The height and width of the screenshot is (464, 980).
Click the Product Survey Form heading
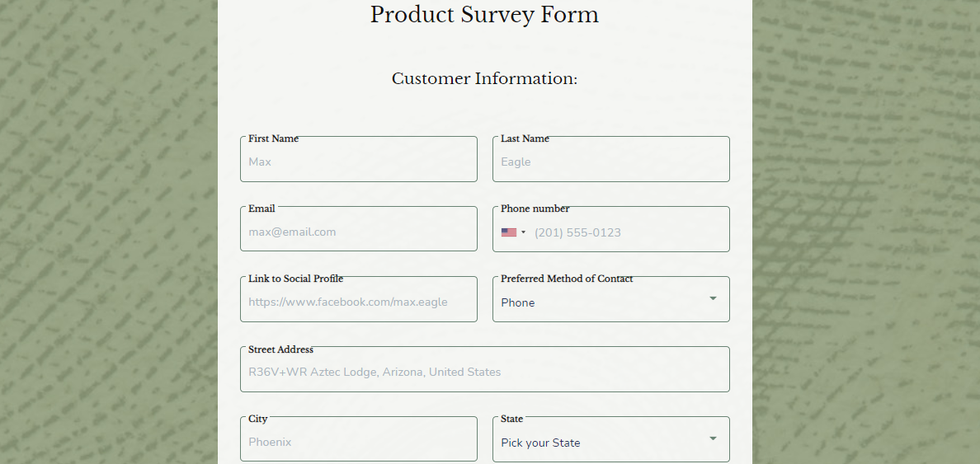click(484, 15)
